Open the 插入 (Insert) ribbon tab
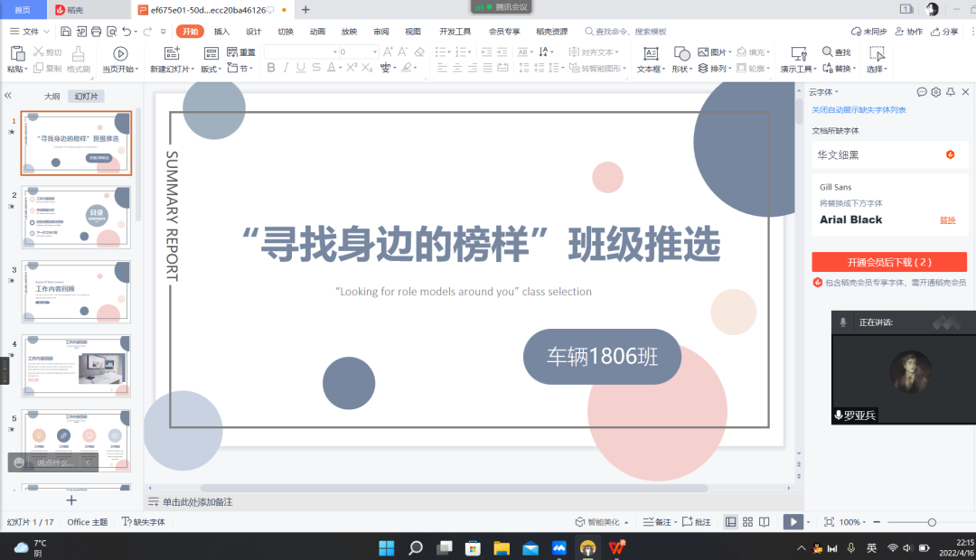976x560 pixels. click(221, 32)
